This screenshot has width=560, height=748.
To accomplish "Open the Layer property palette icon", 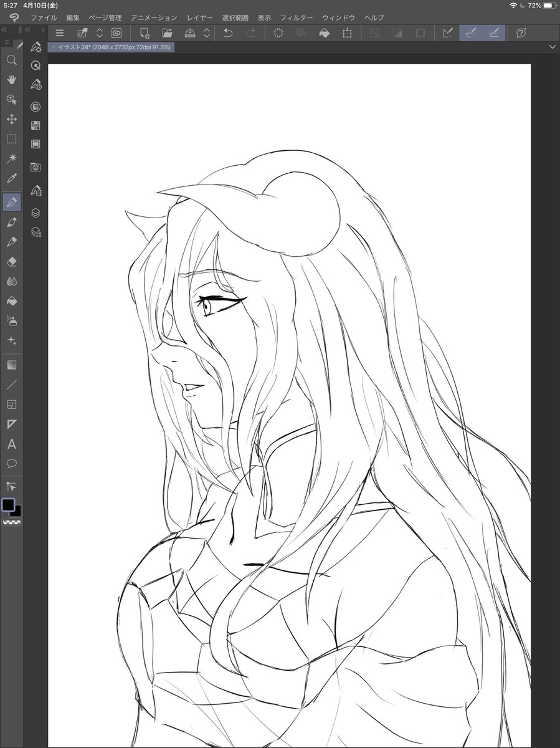I will [36, 190].
